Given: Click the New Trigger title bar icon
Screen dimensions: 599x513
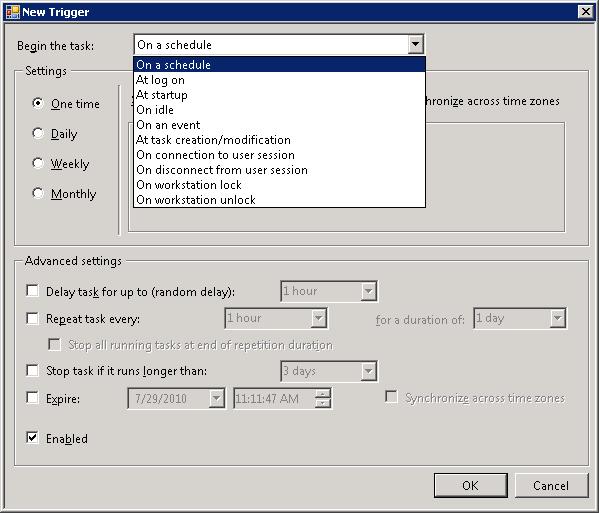Looking at the screenshot, I should [x=13, y=12].
